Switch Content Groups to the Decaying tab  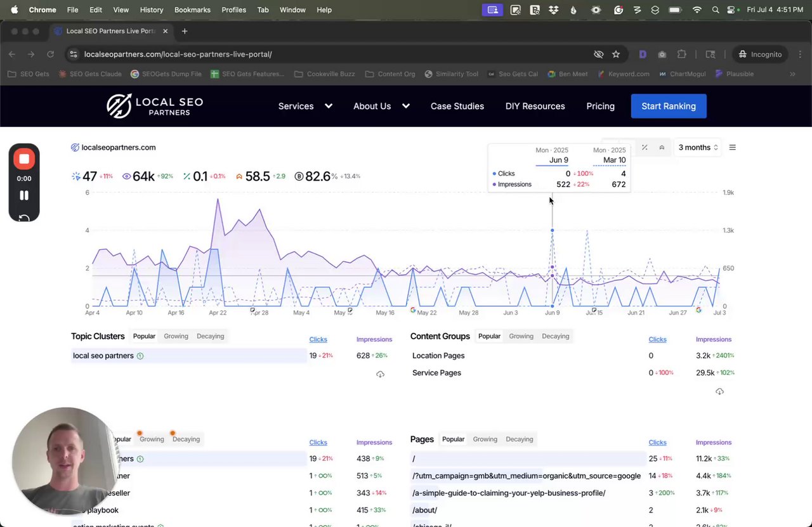555,336
